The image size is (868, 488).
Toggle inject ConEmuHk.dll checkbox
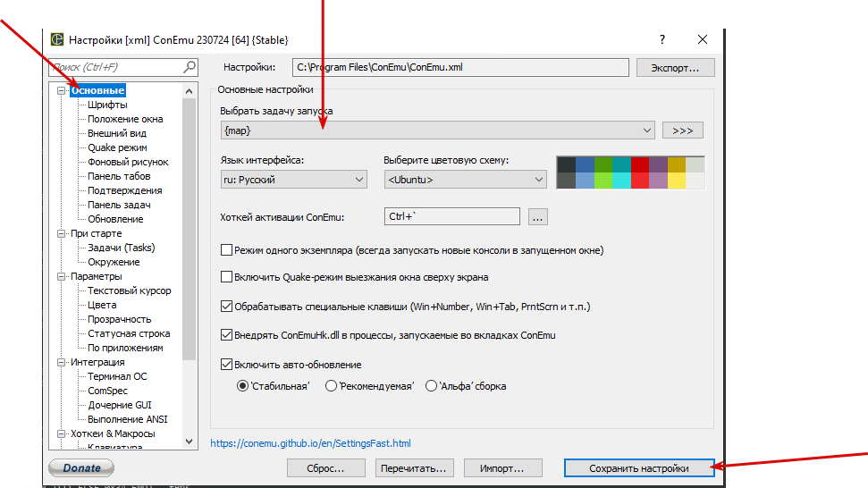226,335
